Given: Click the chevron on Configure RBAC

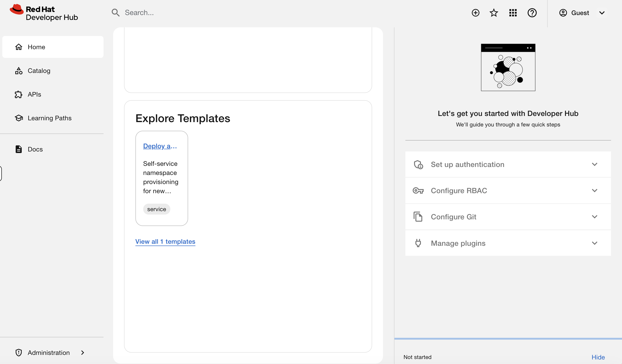Looking at the screenshot, I should [x=594, y=190].
